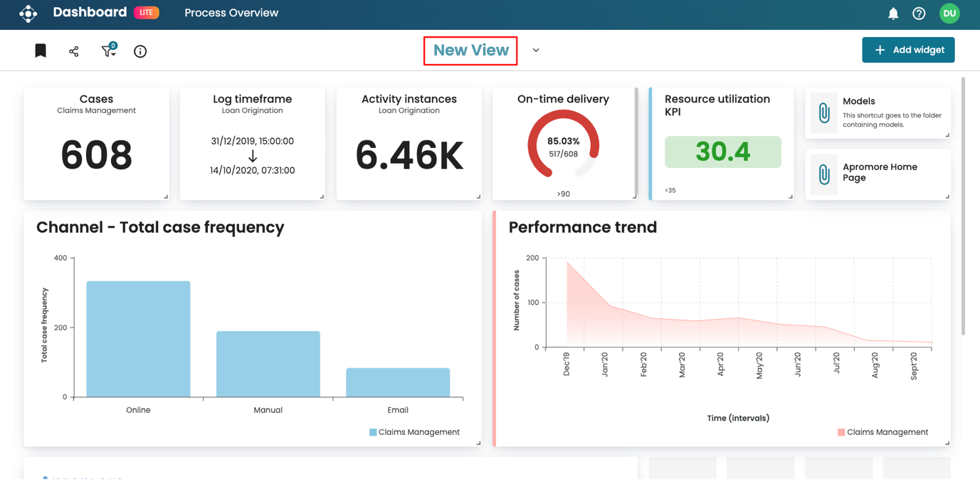Share the dashboard view
The image size is (980, 494).
tap(74, 51)
